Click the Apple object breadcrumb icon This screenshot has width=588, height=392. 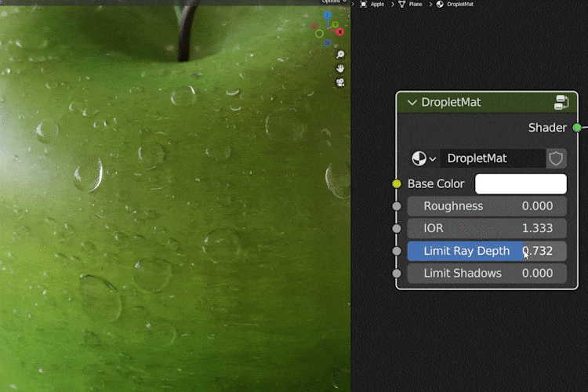coord(364,4)
